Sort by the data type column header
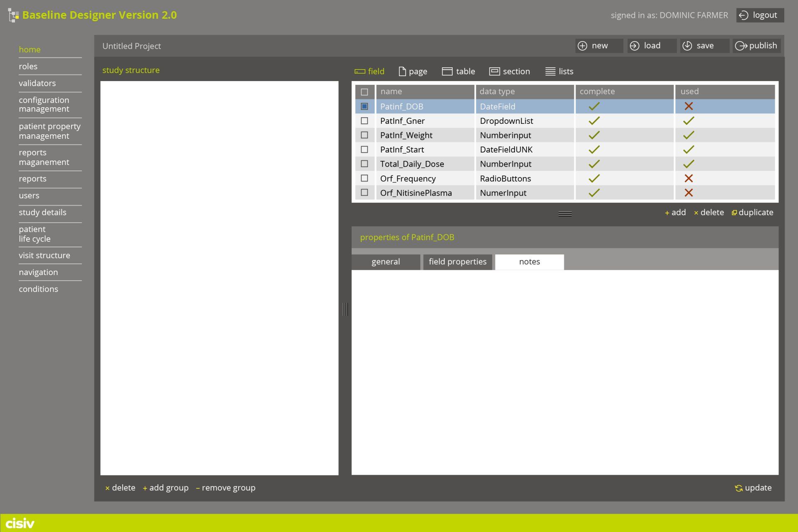The image size is (798, 532). tap(525, 91)
